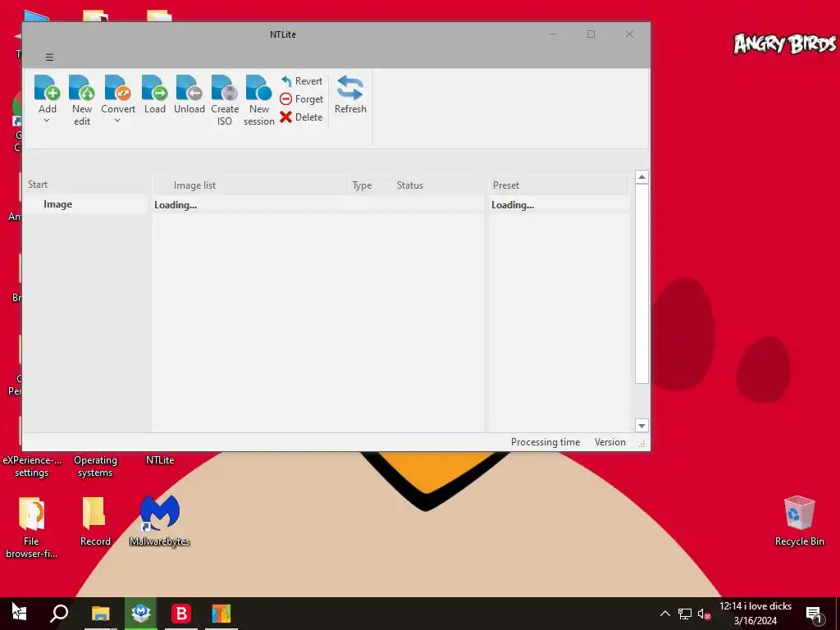This screenshot has width=840, height=630.
Task: Click the NTLite taskbar button
Action: pos(141,614)
